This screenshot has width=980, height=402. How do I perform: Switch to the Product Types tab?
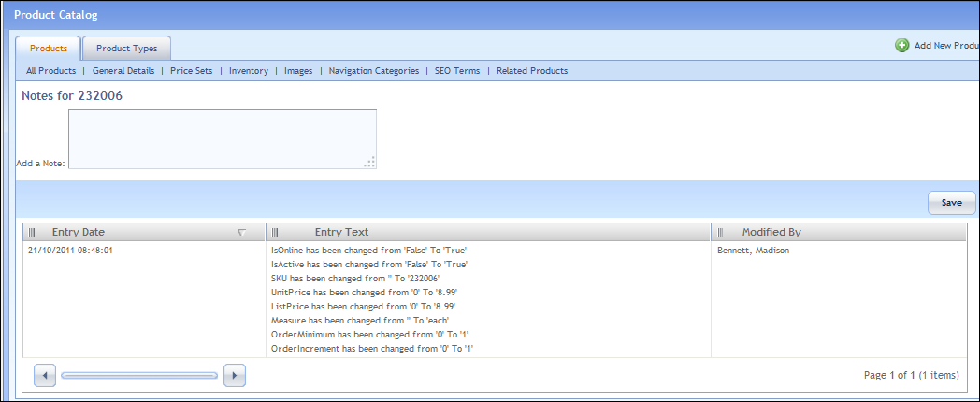coord(126,49)
